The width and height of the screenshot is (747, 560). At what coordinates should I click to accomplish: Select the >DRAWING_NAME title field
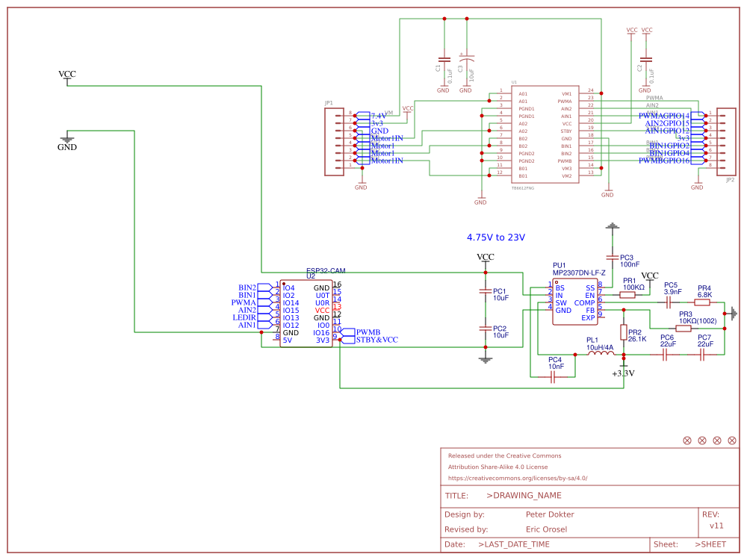coord(524,495)
